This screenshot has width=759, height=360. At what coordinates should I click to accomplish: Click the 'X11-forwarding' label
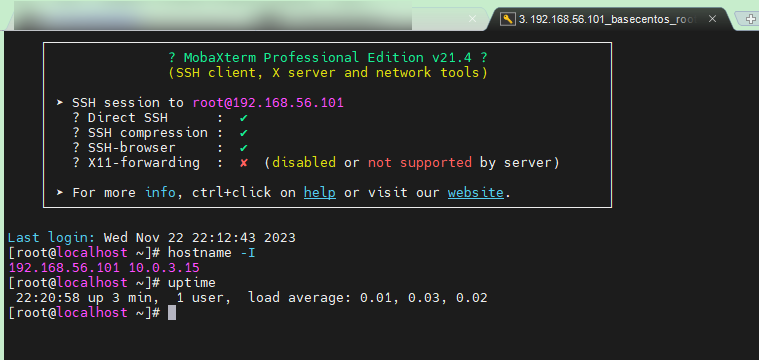pyautogui.click(x=144, y=163)
